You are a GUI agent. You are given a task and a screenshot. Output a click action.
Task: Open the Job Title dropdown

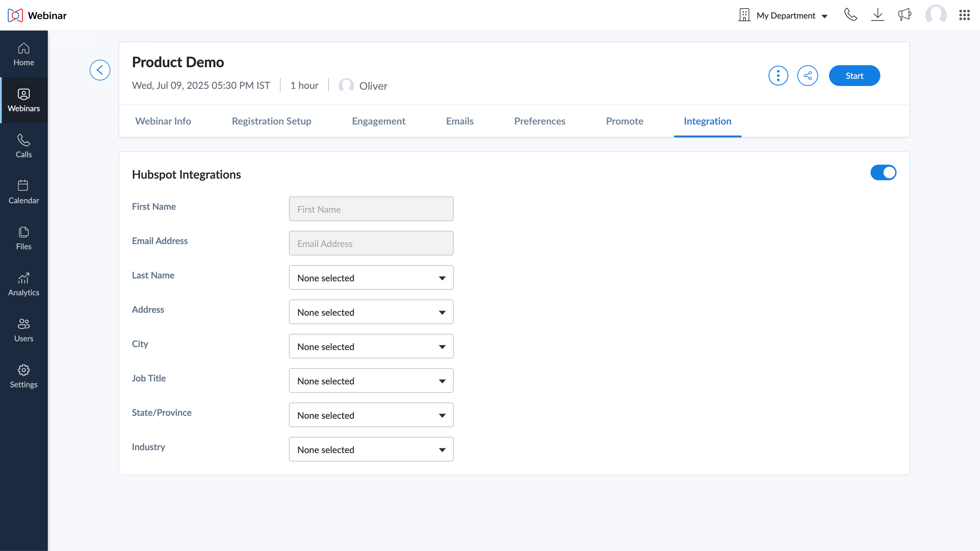tap(371, 381)
